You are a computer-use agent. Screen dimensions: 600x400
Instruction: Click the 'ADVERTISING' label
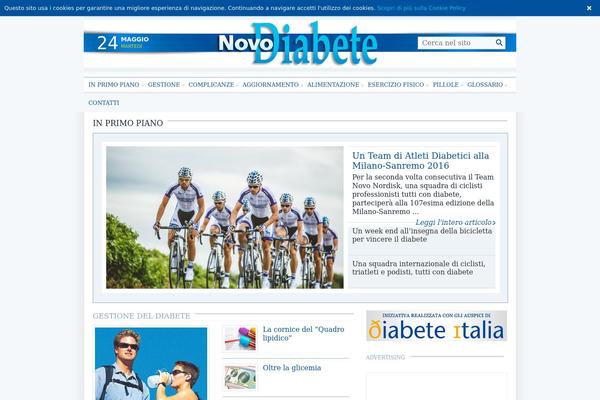(385, 357)
